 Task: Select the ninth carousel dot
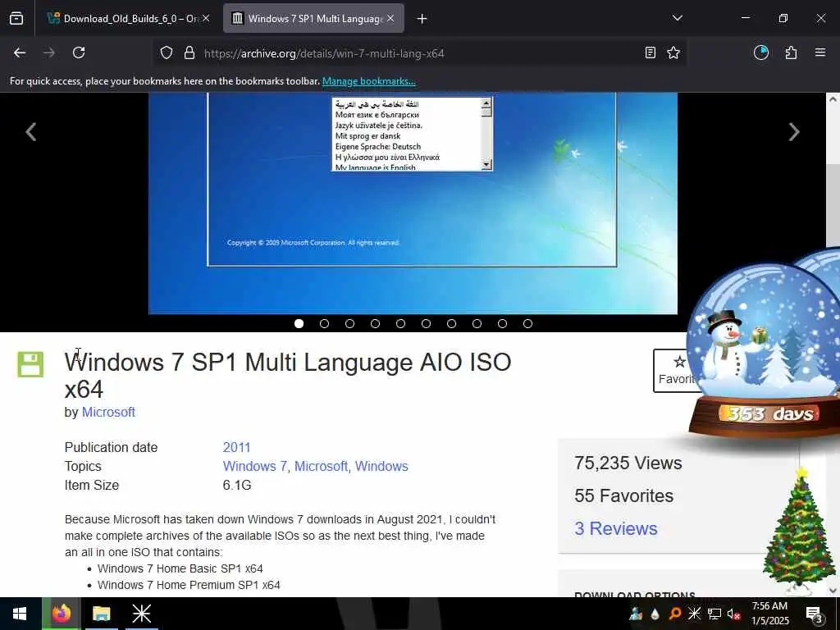pyautogui.click(x=503, y=323)
